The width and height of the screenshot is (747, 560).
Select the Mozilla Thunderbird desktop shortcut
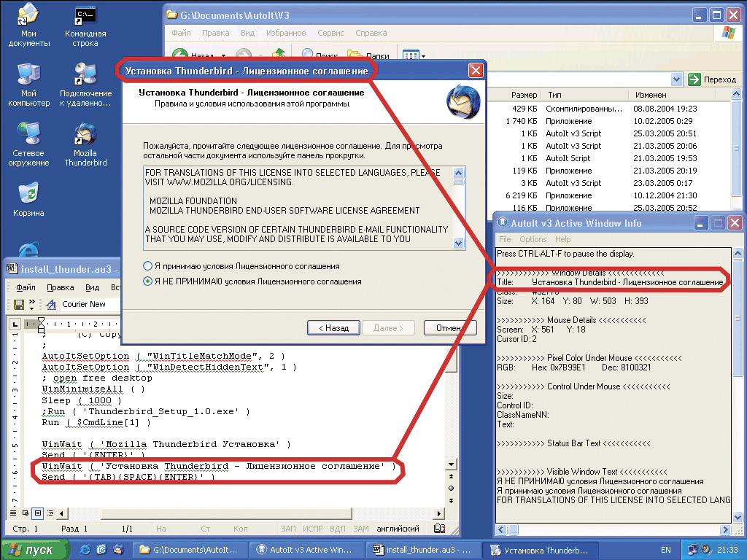tap(85, 144)
